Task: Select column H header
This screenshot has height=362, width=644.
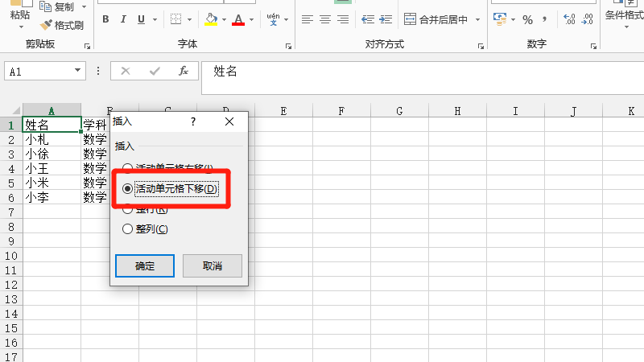Action: [x=457, y=111]
